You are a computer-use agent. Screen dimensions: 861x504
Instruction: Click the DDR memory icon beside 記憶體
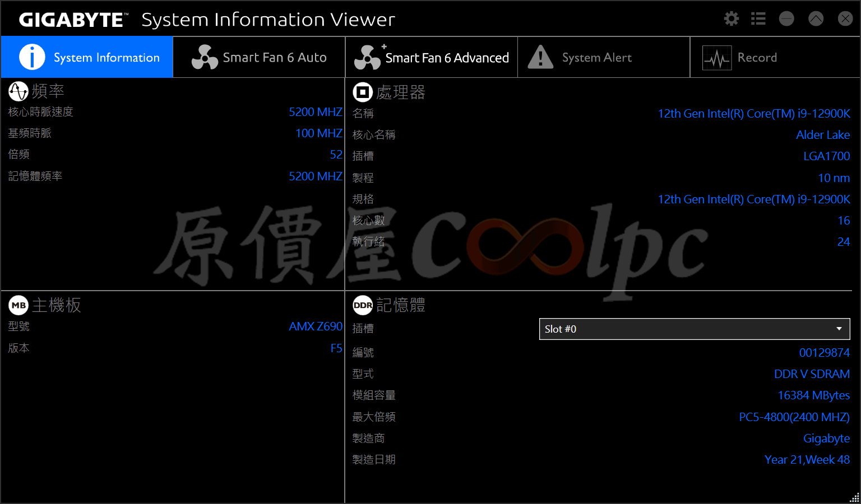363,305
